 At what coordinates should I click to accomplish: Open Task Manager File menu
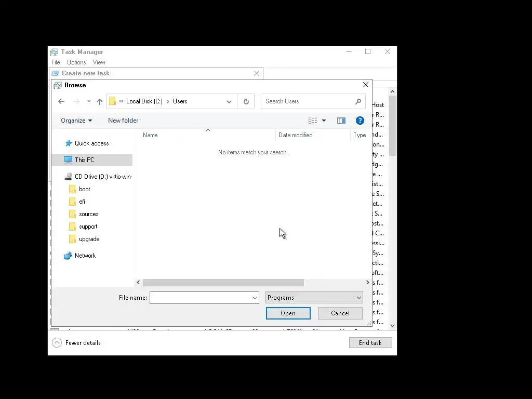pyautogui.click(x=56, y=62)
